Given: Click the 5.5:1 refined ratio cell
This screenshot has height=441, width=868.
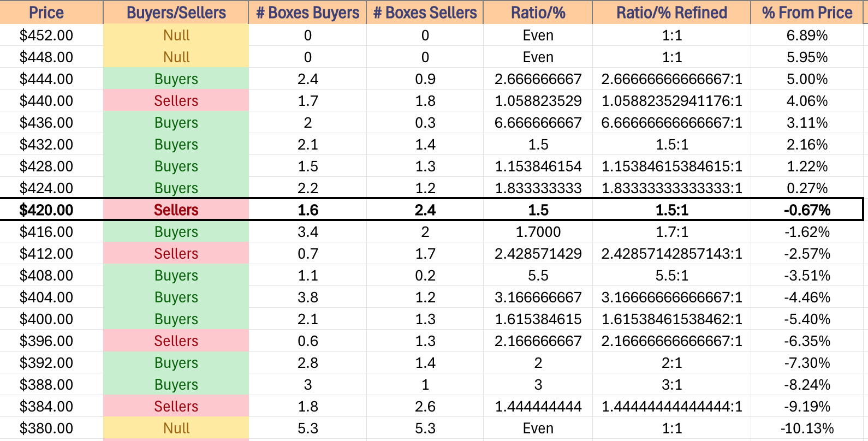Looking at the screenshot, I should [x=671, y=276].
